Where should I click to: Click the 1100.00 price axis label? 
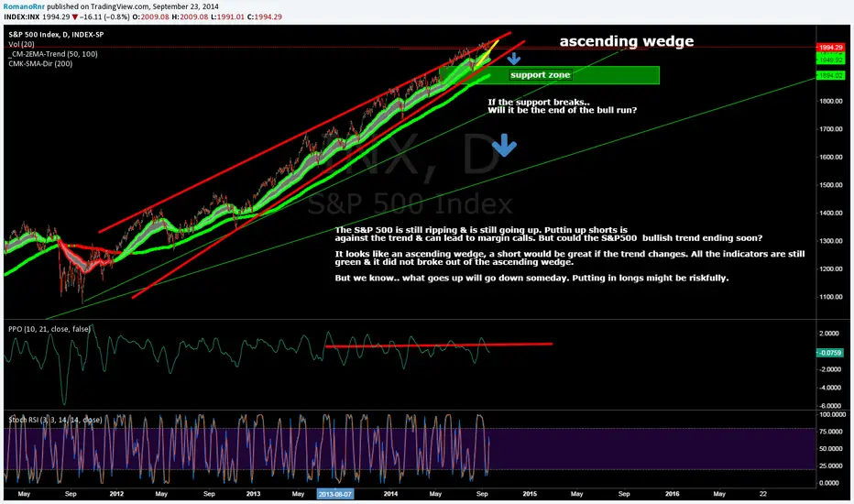(x=831, y=297)
